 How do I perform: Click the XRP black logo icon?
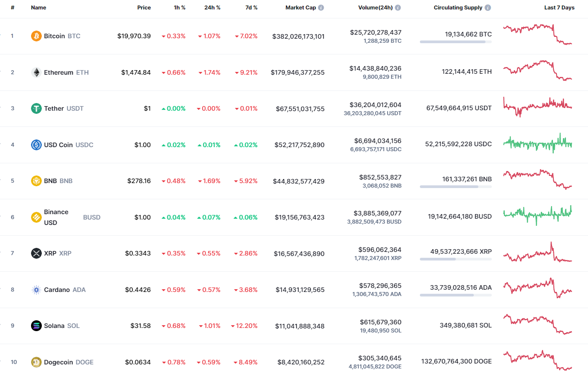(x=35, y=253)
